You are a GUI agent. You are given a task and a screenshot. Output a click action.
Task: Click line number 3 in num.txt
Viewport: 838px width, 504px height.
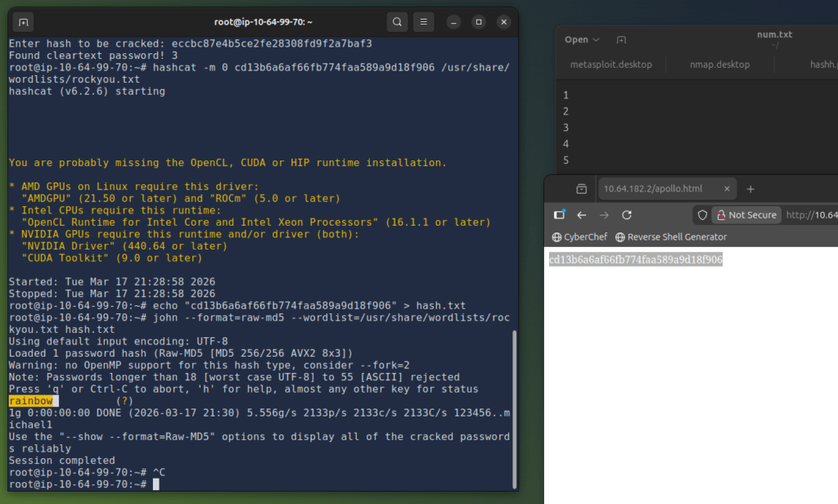pos(565,128)
